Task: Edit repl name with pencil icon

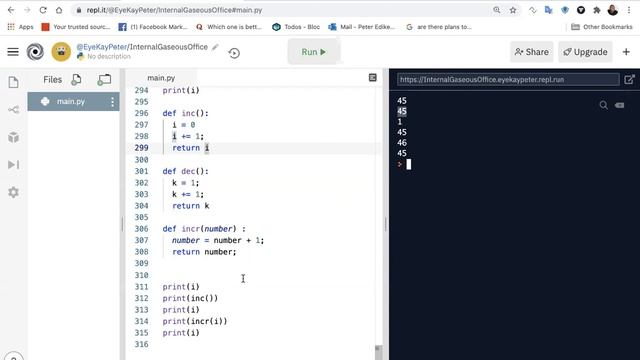Action: pos(215,47)
